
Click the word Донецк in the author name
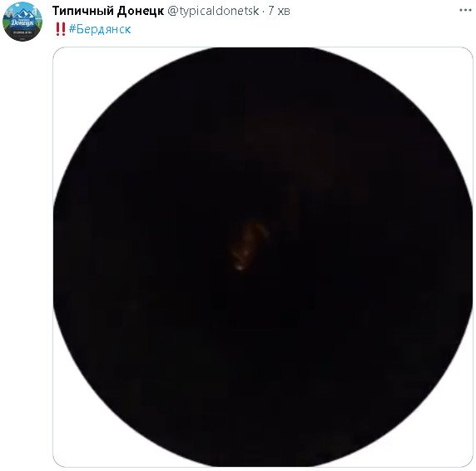(x=141, y=11)
